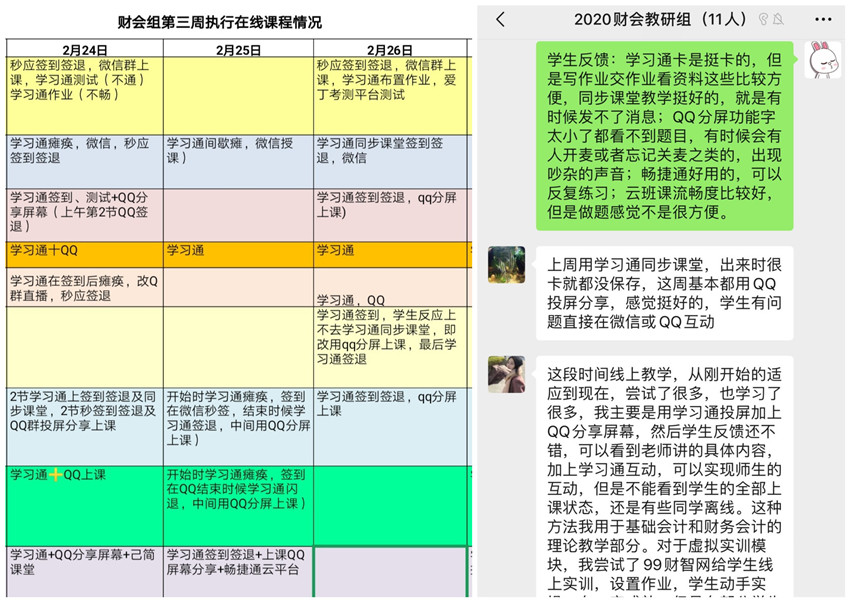Click the cell mentioning 畅捷通云平台
The height and width of the screenshot is (602, 850).
[x=239, y=572]
